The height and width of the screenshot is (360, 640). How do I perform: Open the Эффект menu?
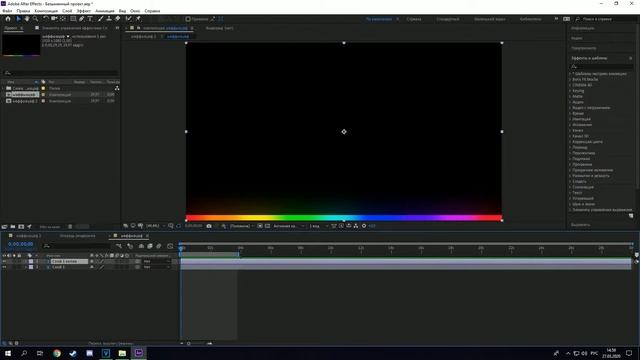click(84, 11)
